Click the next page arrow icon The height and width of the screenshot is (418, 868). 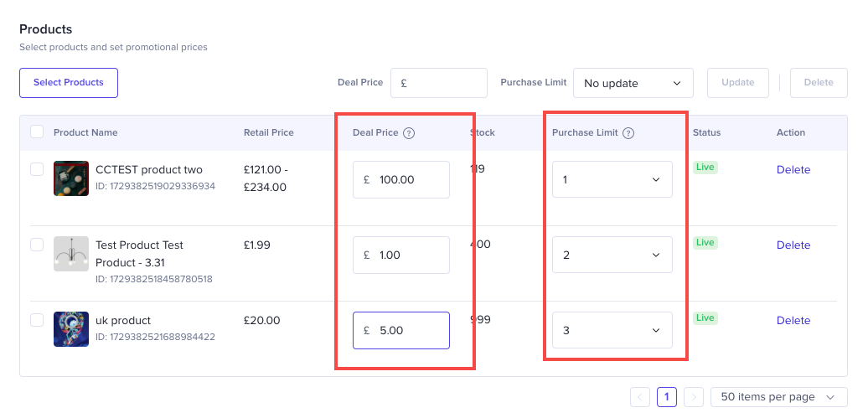[x=693, y=396]
